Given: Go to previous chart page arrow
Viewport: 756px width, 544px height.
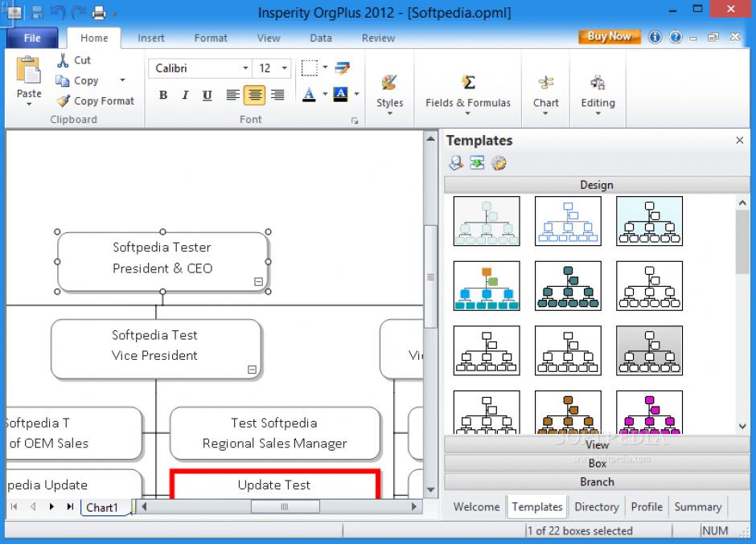Looking at the screenshot, I should coord(33,506).
